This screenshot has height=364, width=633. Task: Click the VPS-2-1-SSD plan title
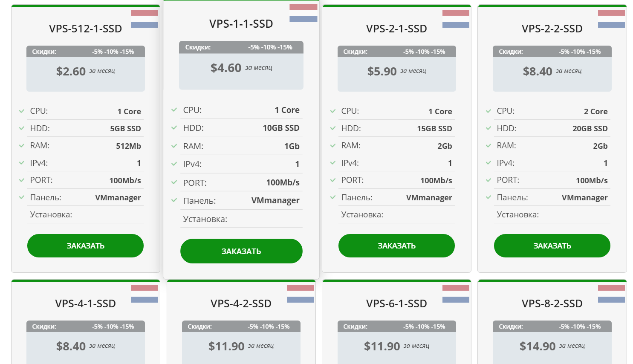[396, 29]
